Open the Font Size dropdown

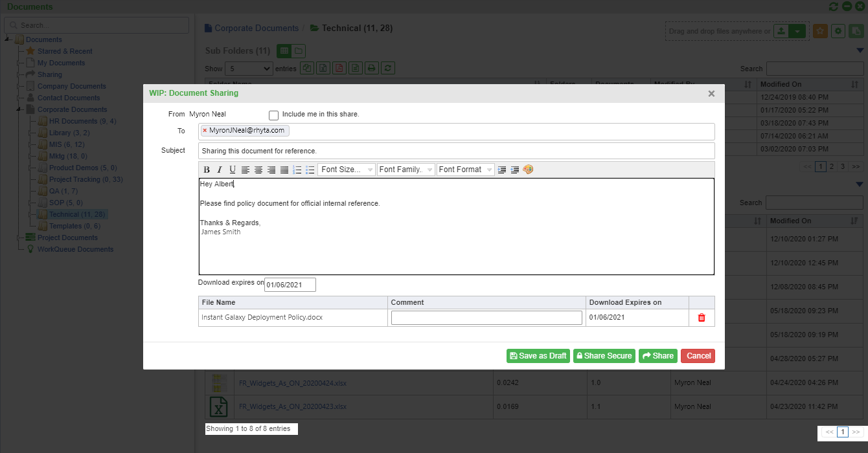pyautogui.click(x=347, y=170)
